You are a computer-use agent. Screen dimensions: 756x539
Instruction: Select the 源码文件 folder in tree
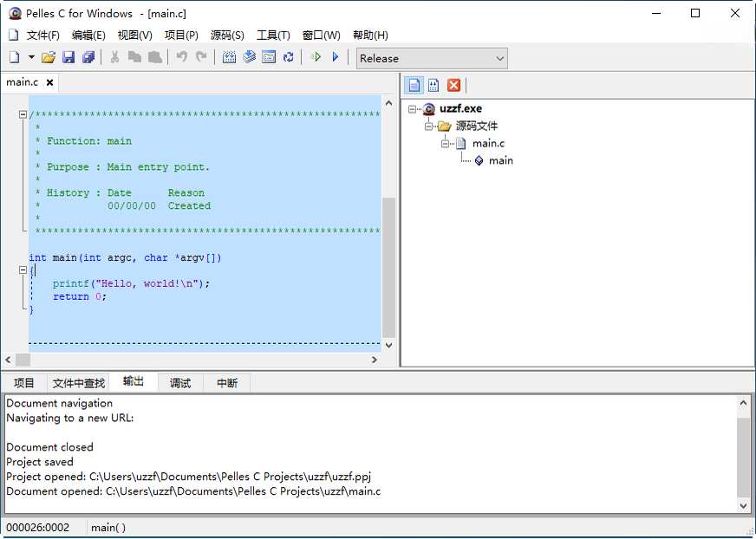476,127
